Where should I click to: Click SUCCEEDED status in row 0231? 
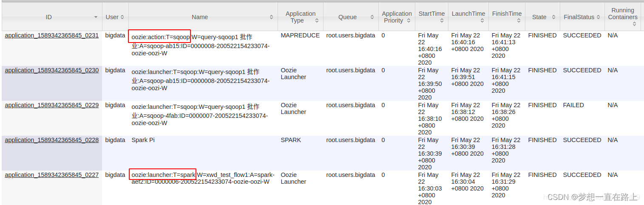coord(582,35)
